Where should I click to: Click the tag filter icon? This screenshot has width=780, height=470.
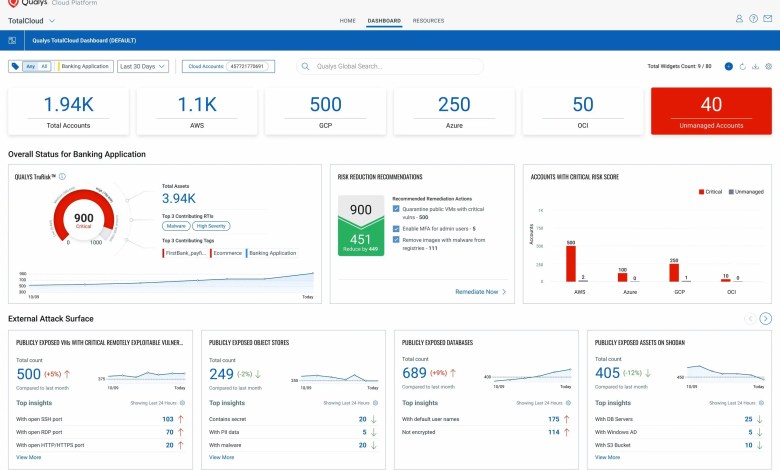pyautogui.click(x=15, y=66)
